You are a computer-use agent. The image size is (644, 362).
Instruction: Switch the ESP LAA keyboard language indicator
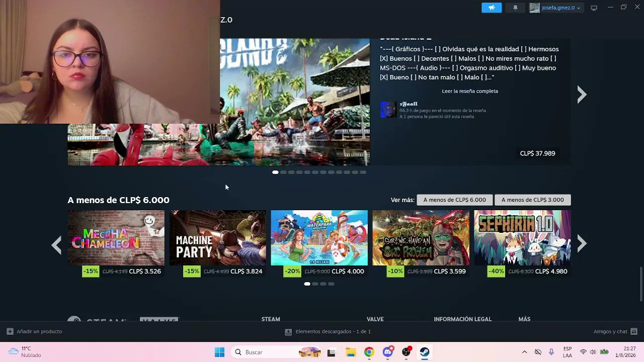pyautogui.click(x=568, y=352)
